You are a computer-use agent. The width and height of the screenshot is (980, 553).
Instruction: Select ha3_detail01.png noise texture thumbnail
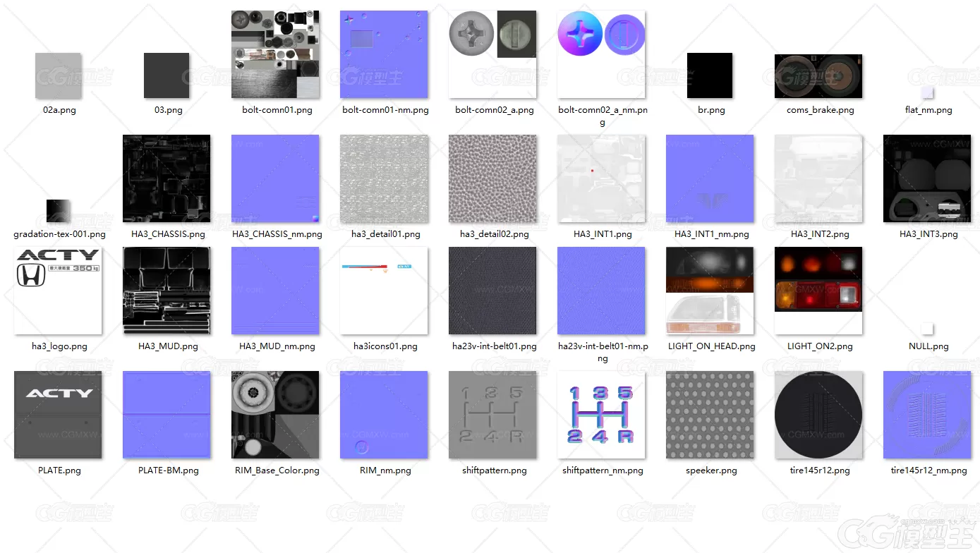384,178
